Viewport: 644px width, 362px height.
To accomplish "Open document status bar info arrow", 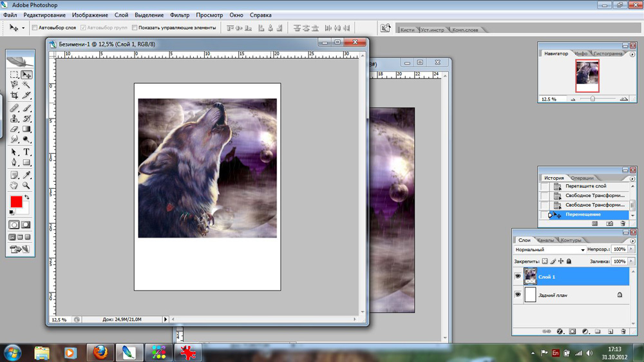I will (x=166, y=319).
